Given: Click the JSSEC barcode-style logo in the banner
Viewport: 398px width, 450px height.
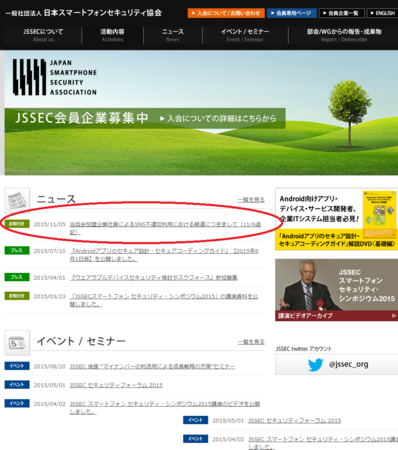Looking at the screenshot, I should (x=29, y=77).
